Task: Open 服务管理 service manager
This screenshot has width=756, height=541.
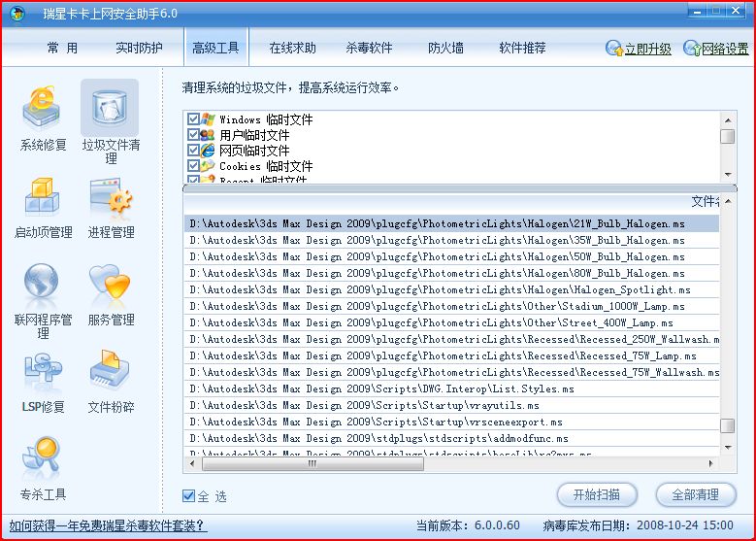Action: click(111, 295)
